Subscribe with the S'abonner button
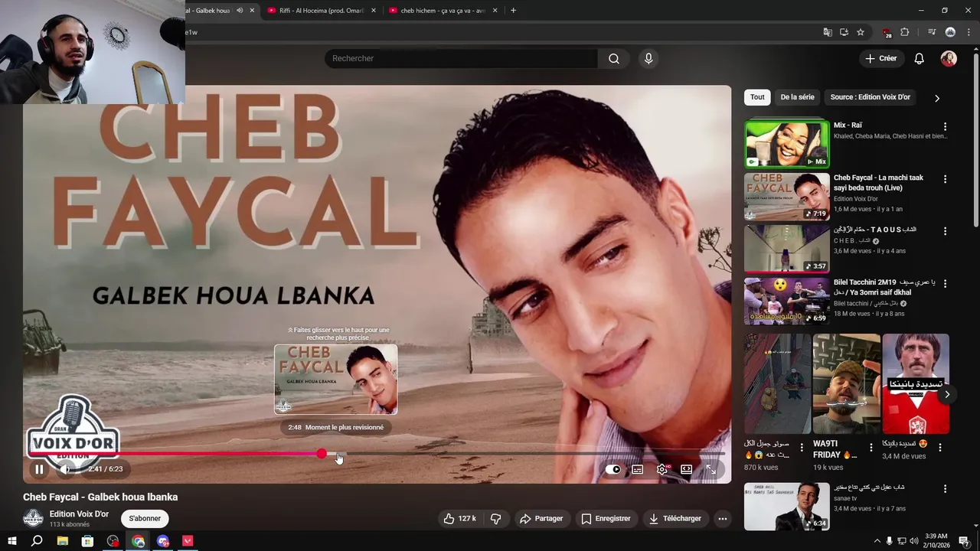Image resolution: width=980 pixels, height=551 pixels. pos(145,518)
